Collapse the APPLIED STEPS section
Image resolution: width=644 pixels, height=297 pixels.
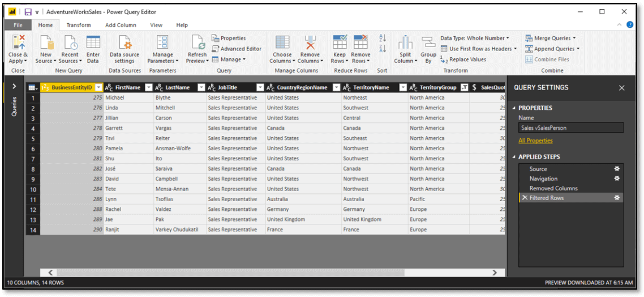pyautogui.click(x=513, y=157)
